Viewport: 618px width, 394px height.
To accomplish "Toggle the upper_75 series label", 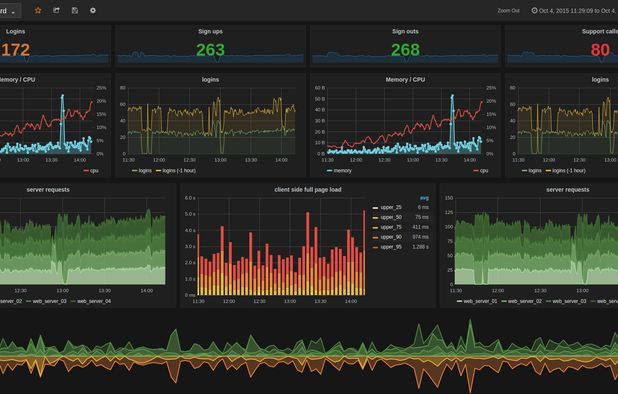I will [391, 227].
